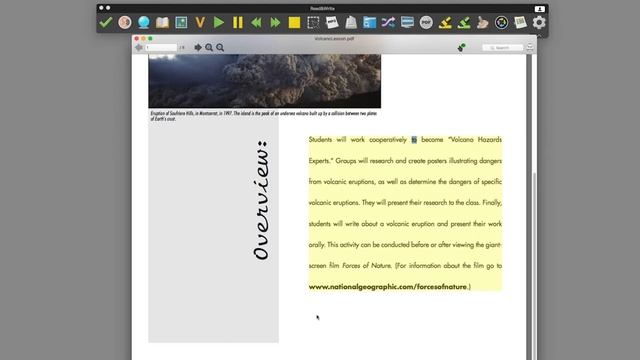Open the MP3 Speech Maker icon
640x360 pixels.
(x=332, y=22)
